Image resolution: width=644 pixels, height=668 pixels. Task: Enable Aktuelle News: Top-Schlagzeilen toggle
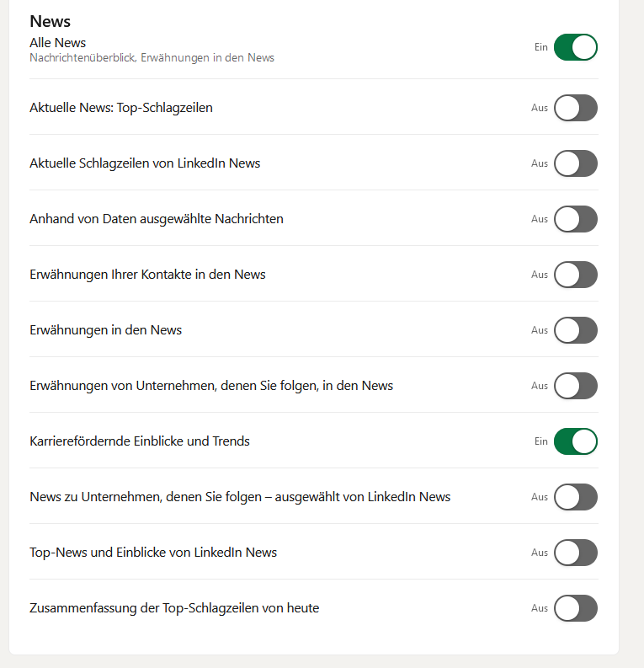pyautogui.click(x=576, y=108)
